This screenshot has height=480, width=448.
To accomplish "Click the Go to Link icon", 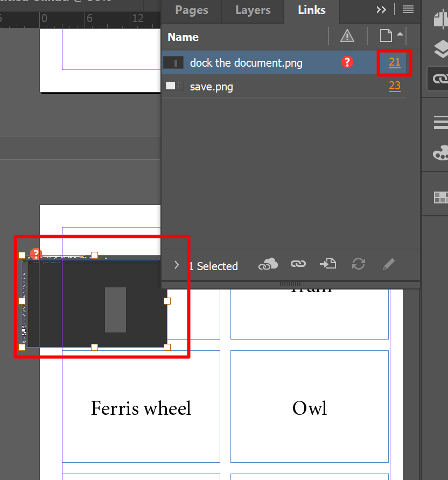I will click(328, 264).
